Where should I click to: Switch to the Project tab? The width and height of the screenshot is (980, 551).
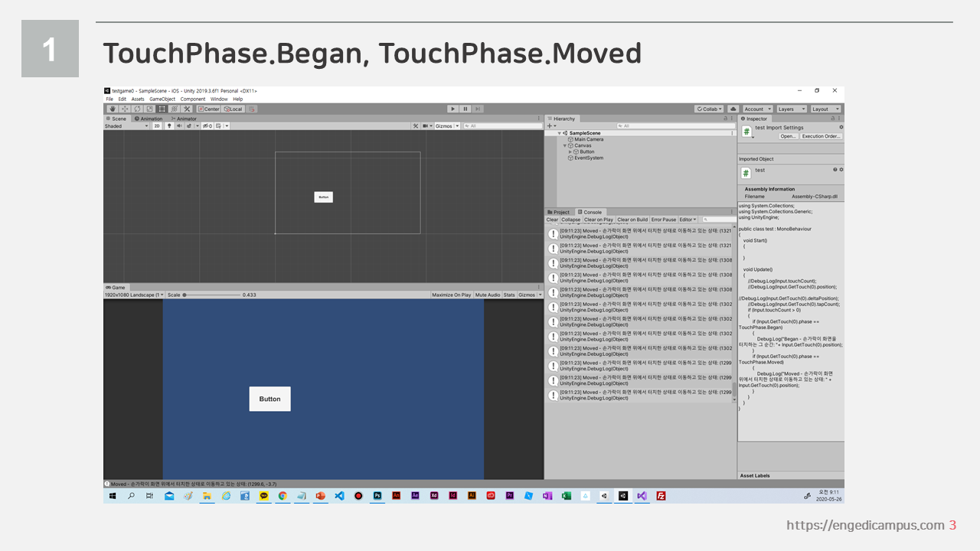[x=560, y=212]
